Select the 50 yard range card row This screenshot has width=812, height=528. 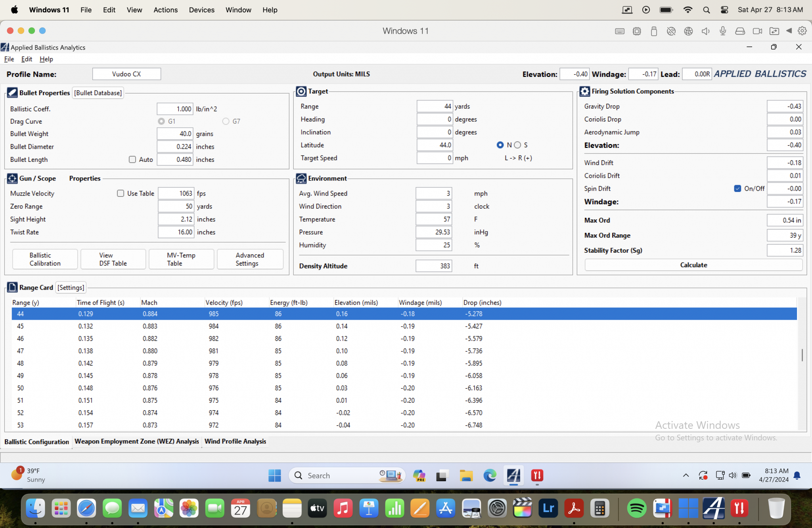404,388
